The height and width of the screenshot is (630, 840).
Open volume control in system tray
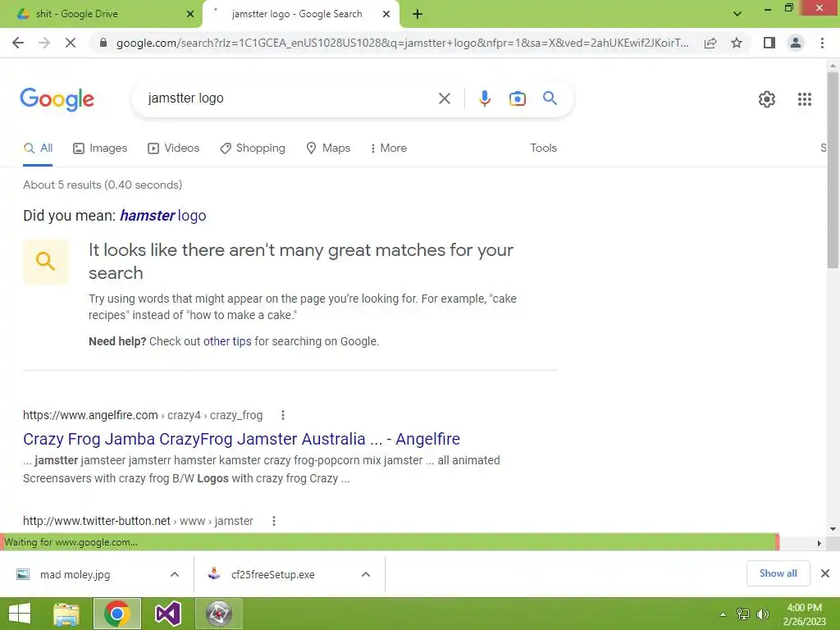pos(762,614)
